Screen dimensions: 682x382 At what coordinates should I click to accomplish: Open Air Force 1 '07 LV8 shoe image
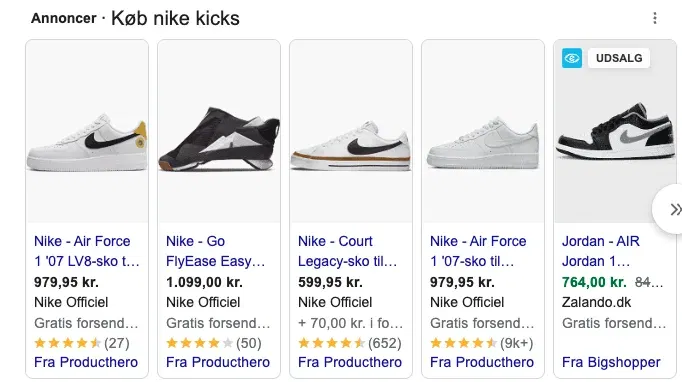point(87,131)
